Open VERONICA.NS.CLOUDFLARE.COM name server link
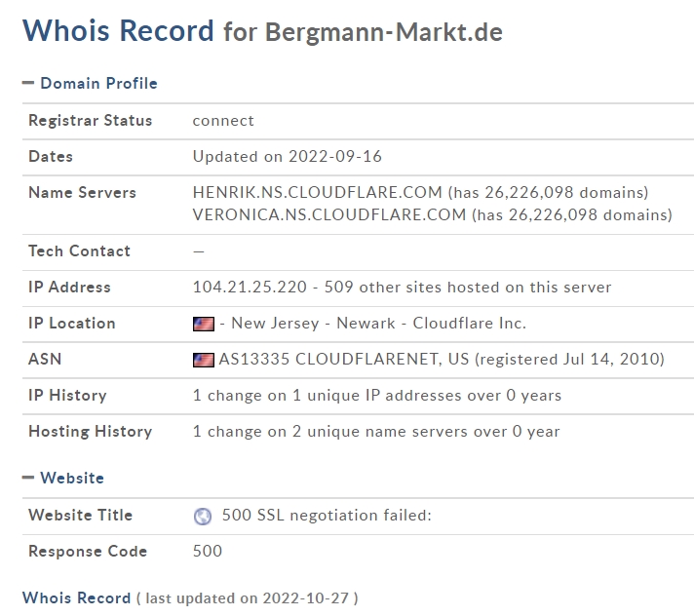Image resolution: width=694 pixels, height=616 pixels. pos(329,215)
